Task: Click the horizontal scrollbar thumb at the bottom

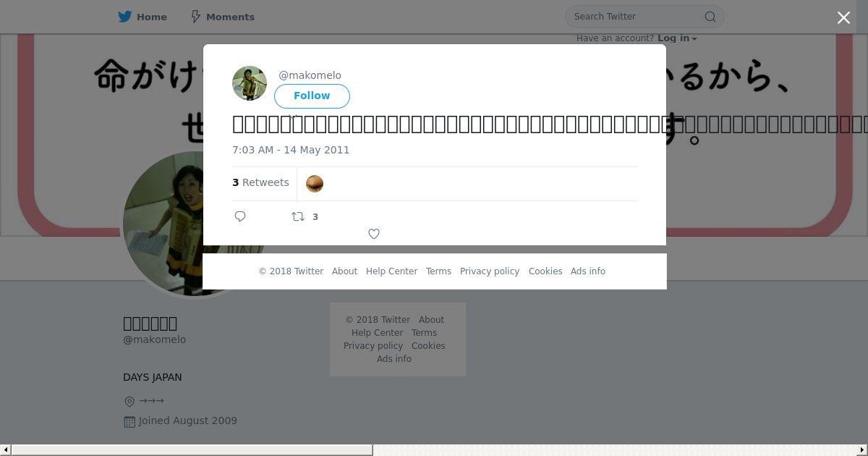Action: coord(192,450)
